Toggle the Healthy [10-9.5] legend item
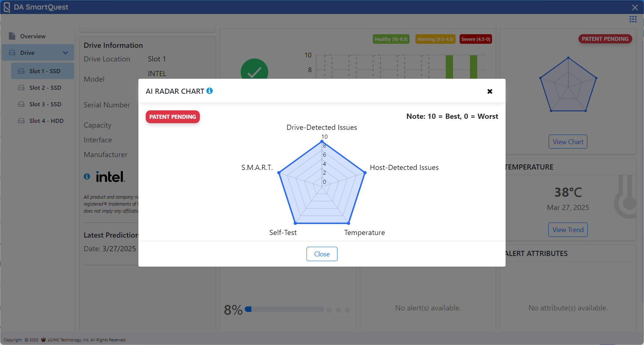This screenshot has height=345, width=644. click(391, 39)
